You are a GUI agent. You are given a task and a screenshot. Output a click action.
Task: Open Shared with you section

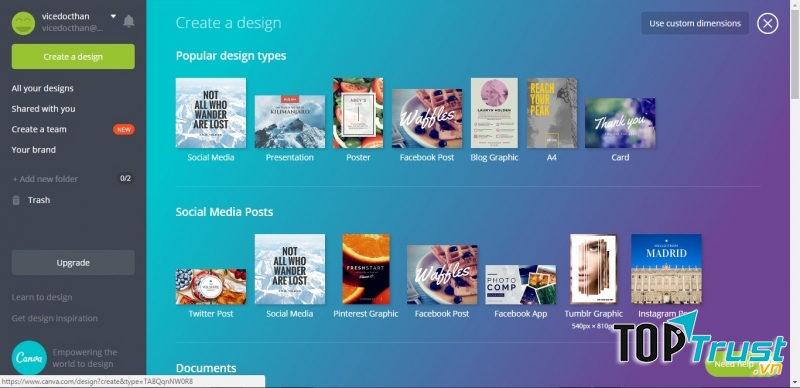pyautogui.click(x=43, y=109)
